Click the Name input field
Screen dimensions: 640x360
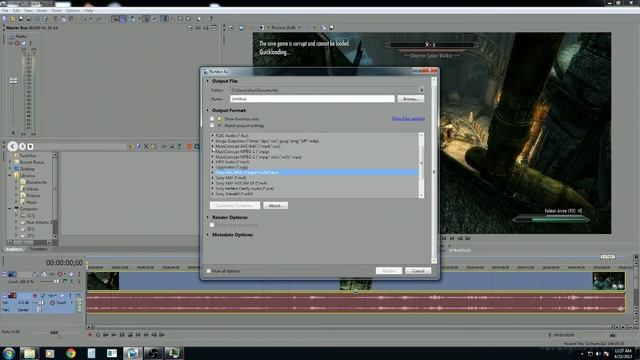[312, 99]
